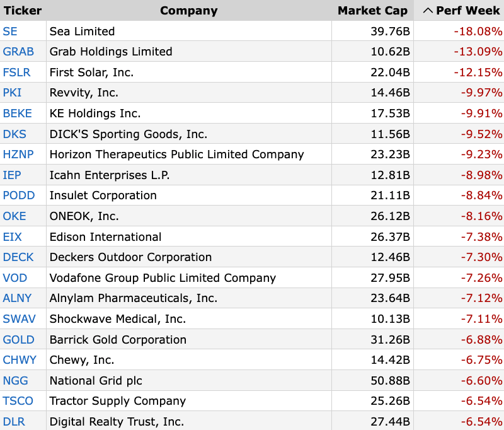Screen dimensions: 504x430
Task: Open the PKI ticker link
Action: click(12, 93)
